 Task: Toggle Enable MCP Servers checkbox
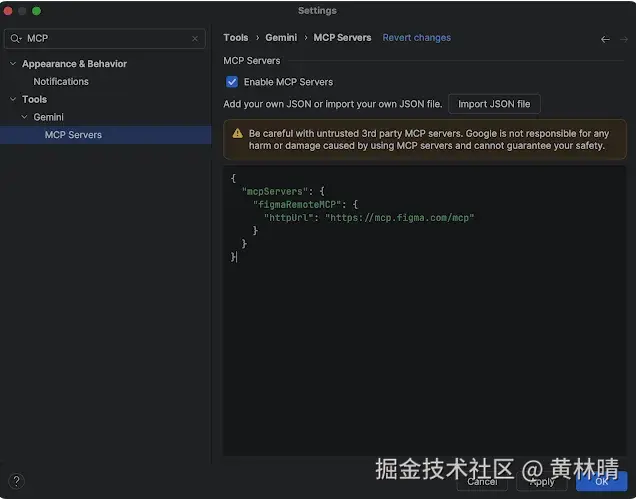coord(232,82)
